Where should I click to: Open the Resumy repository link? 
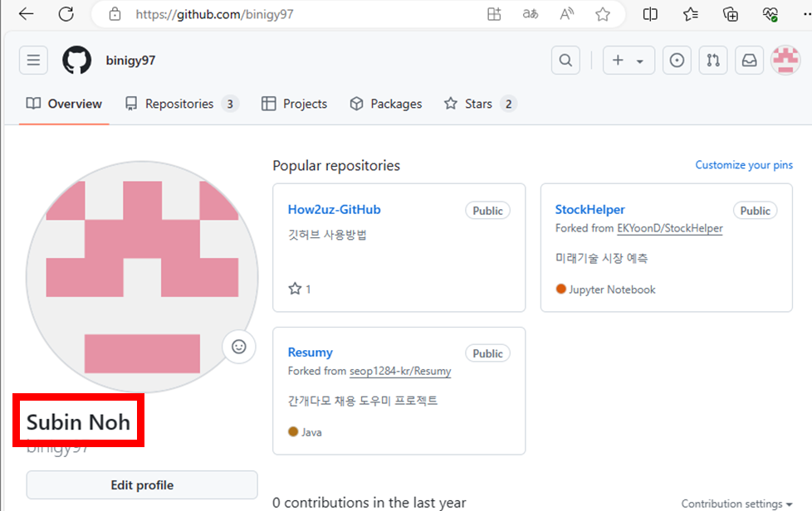point(311,353)
